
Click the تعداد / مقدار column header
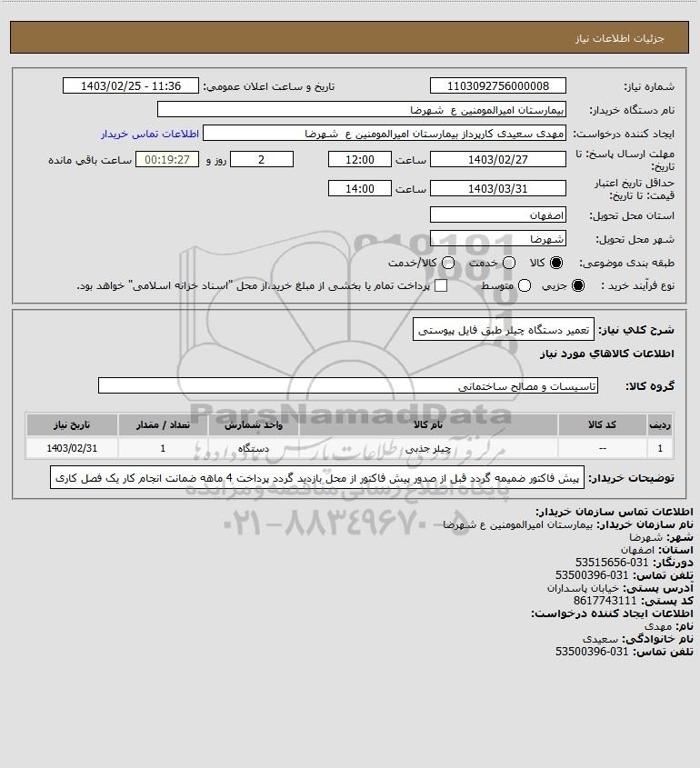[x=163, y=425]
